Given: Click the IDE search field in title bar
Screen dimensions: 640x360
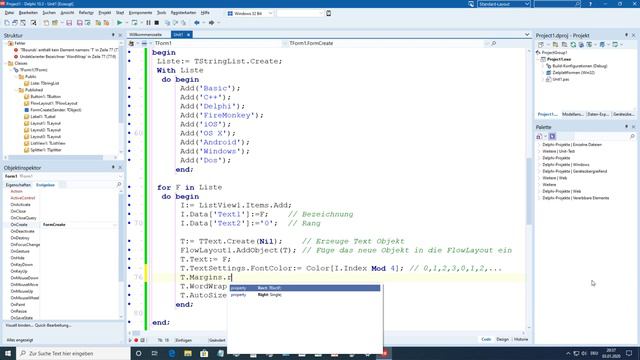Looking at the screenshot, I should [x=557, y=4].
